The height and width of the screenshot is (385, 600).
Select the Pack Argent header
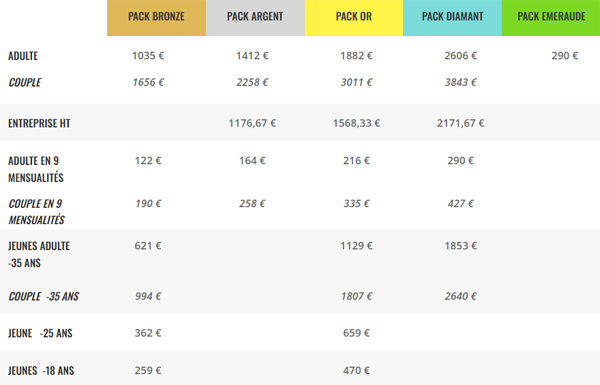[255, 18]
